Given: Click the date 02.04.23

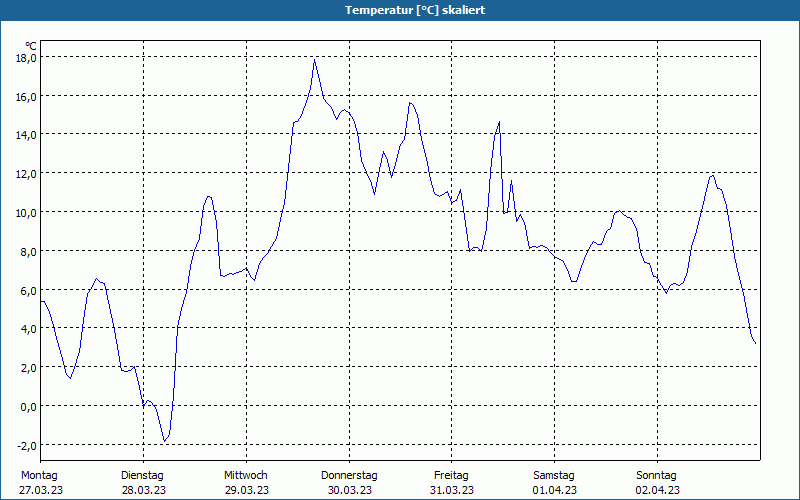Looking at the screenshot, I should 658,490.
